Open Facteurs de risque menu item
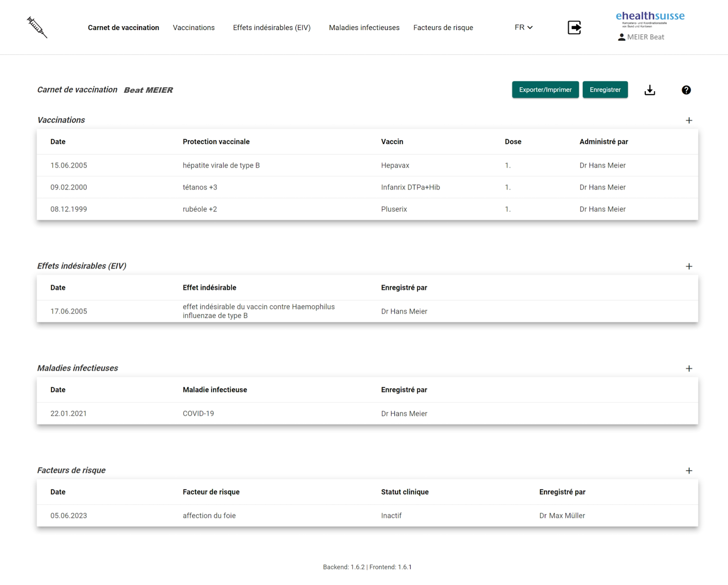Image resolution: width=728 pixels, height=585 pixels. [x=443, y=28]
